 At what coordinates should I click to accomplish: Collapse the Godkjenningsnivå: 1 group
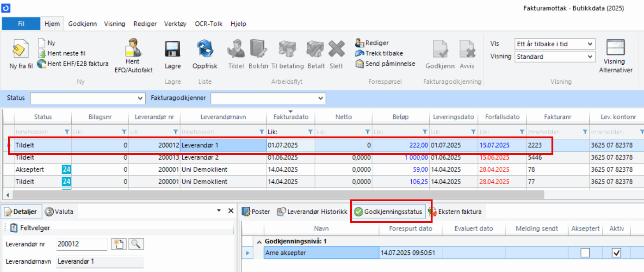pyautogui.click(x=259, y=241)
